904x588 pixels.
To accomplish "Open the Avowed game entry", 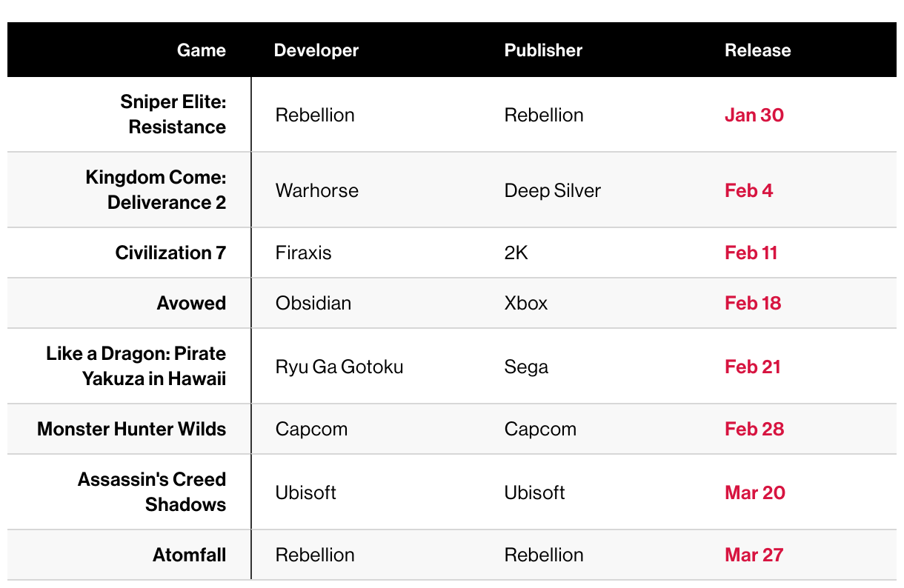I will click(x=191, y=303).
